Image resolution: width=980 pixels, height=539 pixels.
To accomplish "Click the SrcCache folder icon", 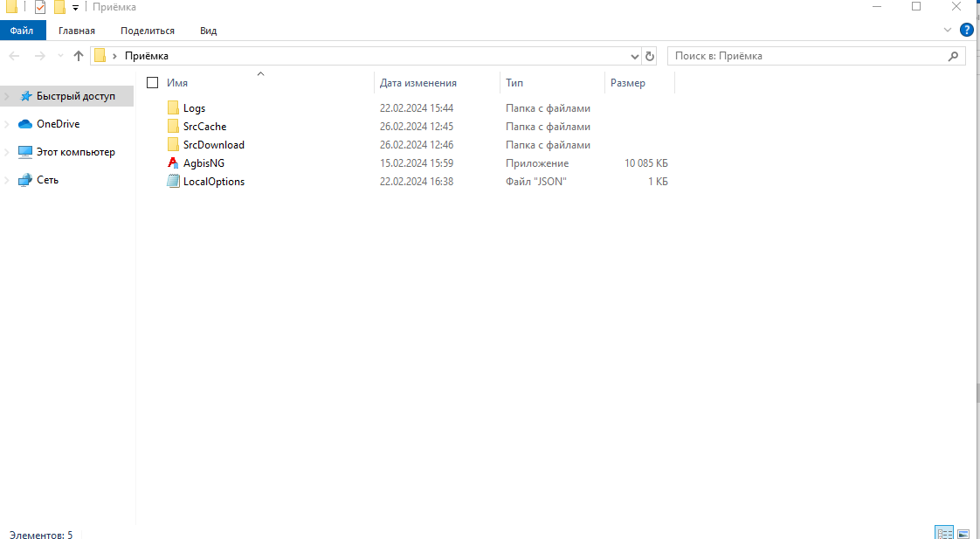I will tap(173, 127).
